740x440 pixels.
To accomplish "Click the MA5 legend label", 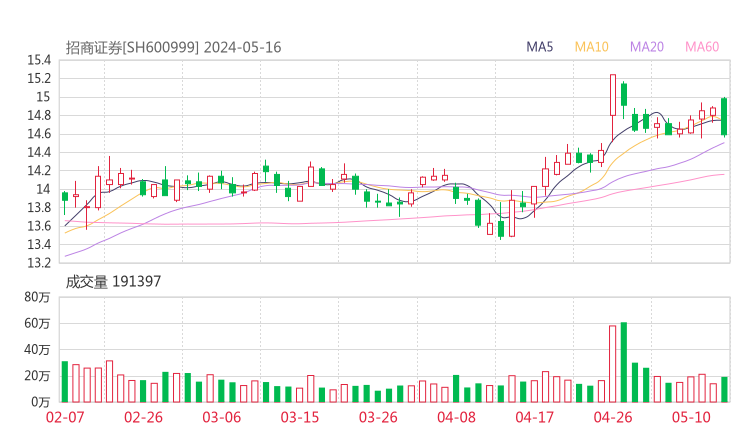I will pyautogui.click(x=539, y=47).
